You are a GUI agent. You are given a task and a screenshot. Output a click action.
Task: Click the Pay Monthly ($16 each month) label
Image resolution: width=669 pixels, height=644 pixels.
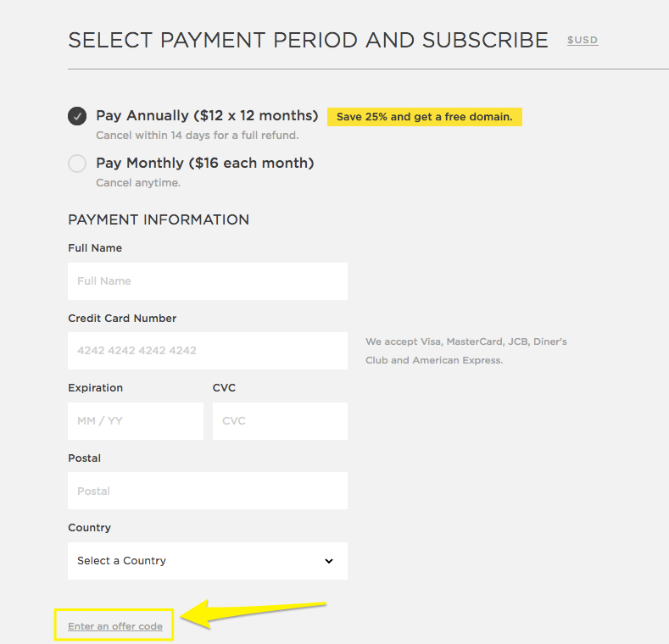(x=204, y=163)
